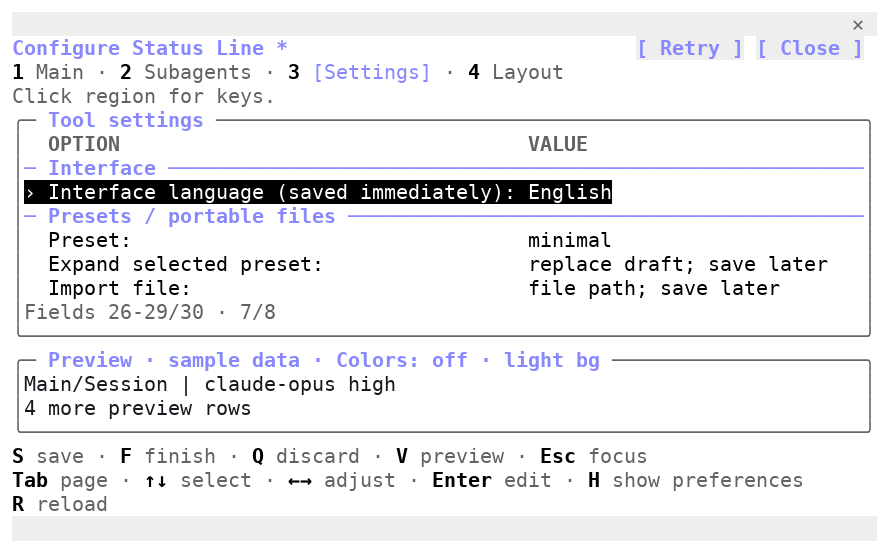Click the VALUE column header
Image resolution: width=888 pixels, height=552 pixels.
pos(558,144)
